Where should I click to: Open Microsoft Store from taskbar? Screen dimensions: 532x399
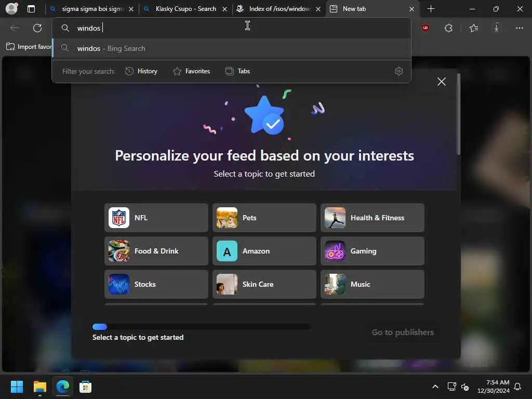click(86, 387)
